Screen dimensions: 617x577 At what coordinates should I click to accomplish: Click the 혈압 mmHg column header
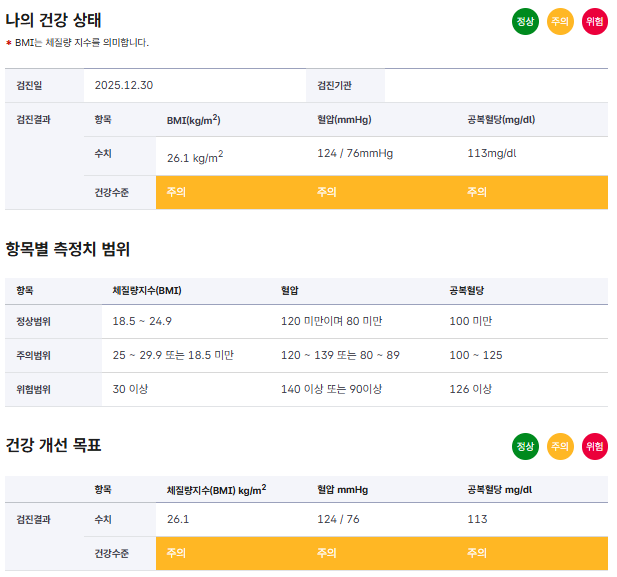coord(342,490)
